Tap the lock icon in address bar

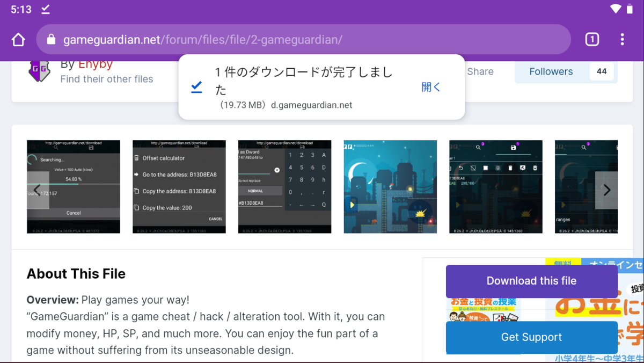(x=52, y=39)
